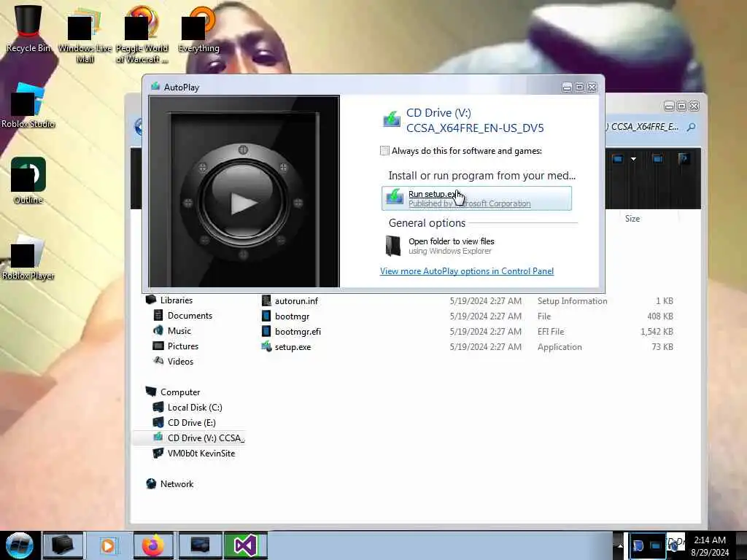Viewport: 747px width, 560px height.
Task: Click the 'Application' type cell
Action: click(560, 346)
